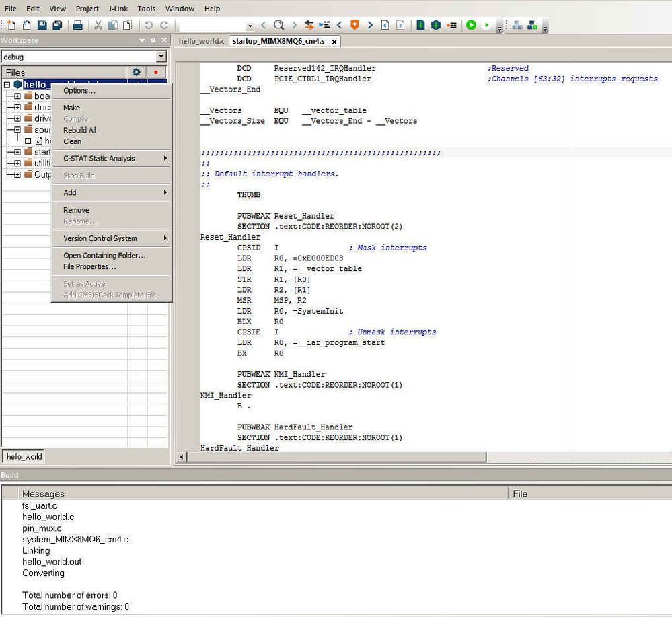Expand the doc folder node

[x=17, y=107]
